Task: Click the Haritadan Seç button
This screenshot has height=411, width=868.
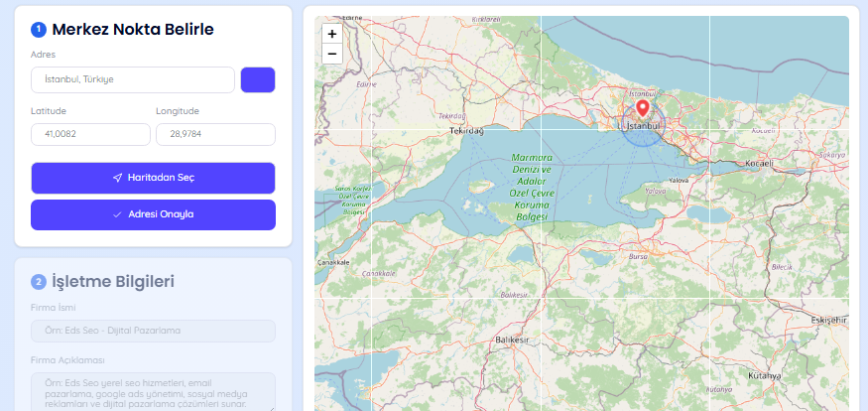Action: pyautogui.click(x=153, y=178)
